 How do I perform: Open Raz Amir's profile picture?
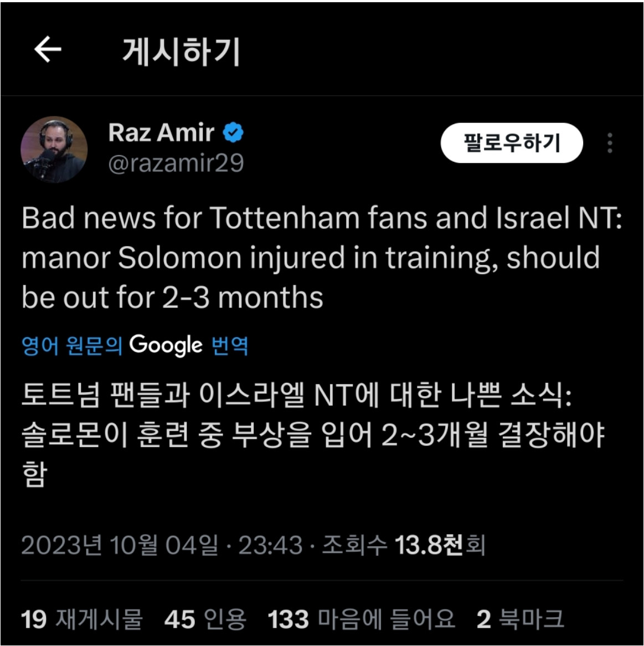pos(54,149)
